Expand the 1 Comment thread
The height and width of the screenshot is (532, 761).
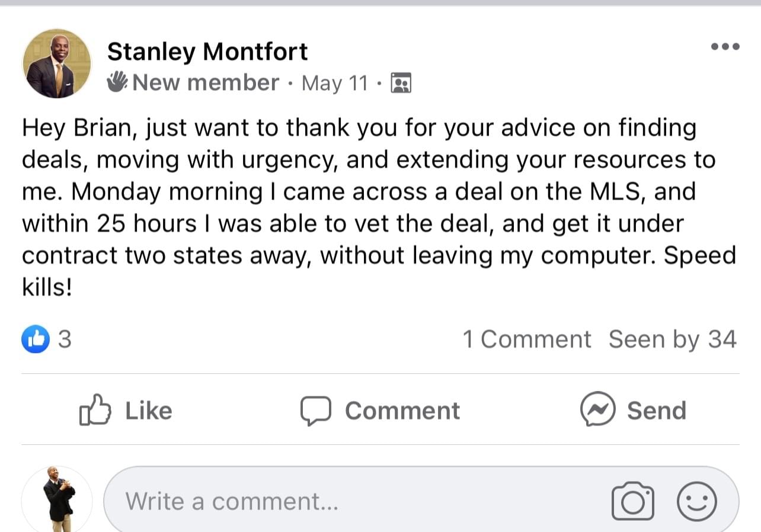point(526,339)
